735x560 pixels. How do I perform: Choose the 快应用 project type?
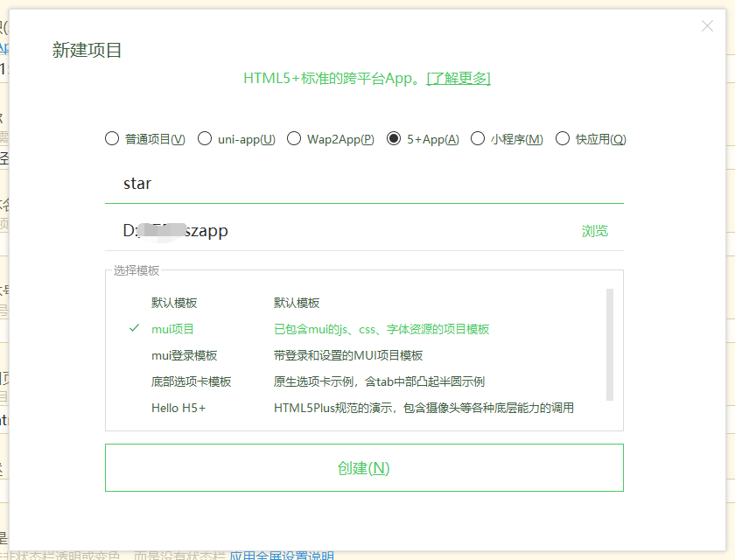tap(563, 138)
